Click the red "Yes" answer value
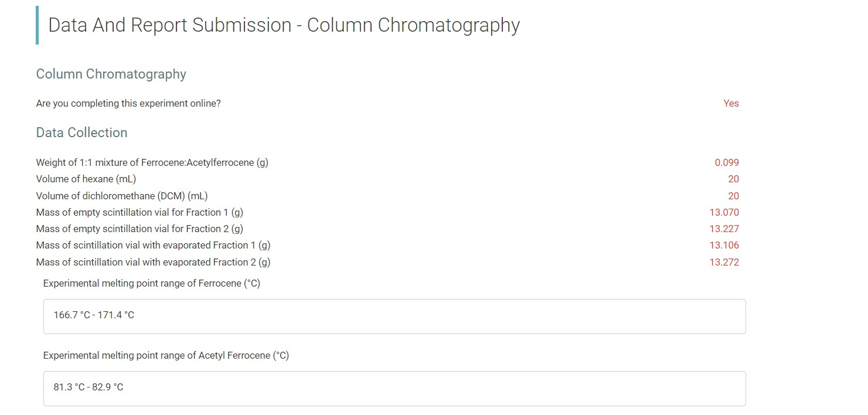The image size is (868, 415). click(x=731, y=103)
